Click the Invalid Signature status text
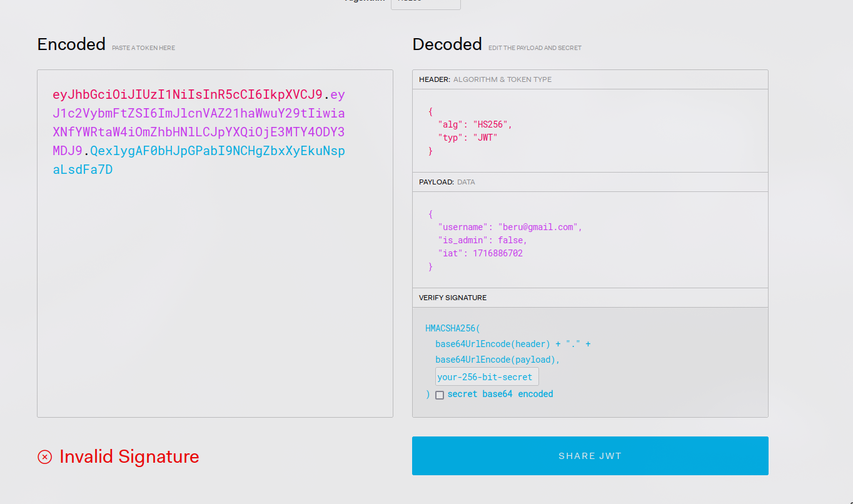This screenshot has height=504, width=853. pos(129,457)
